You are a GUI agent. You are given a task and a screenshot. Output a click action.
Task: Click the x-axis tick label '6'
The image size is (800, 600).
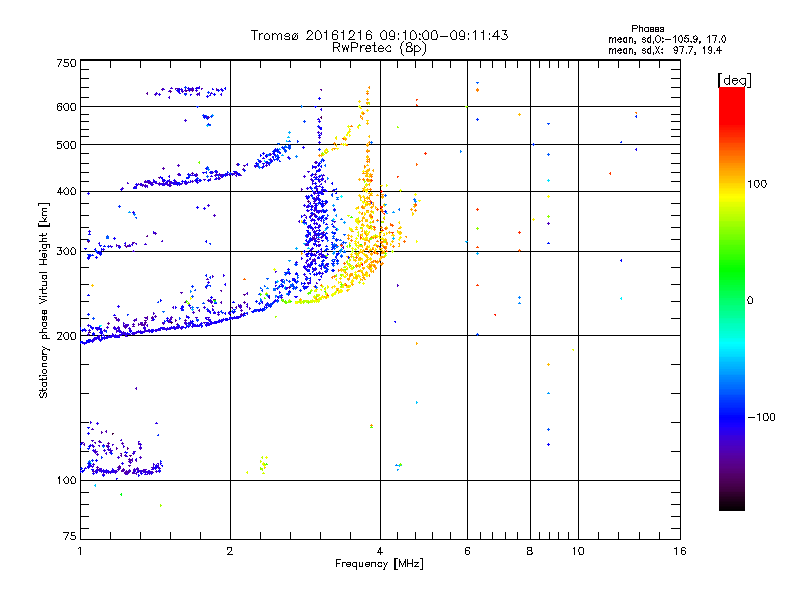(x=467, y=551)
